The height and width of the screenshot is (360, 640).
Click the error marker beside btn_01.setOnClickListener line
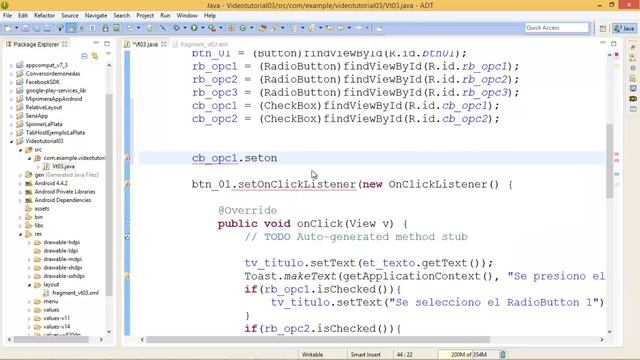pyautogui.click(x=127, y=184)
